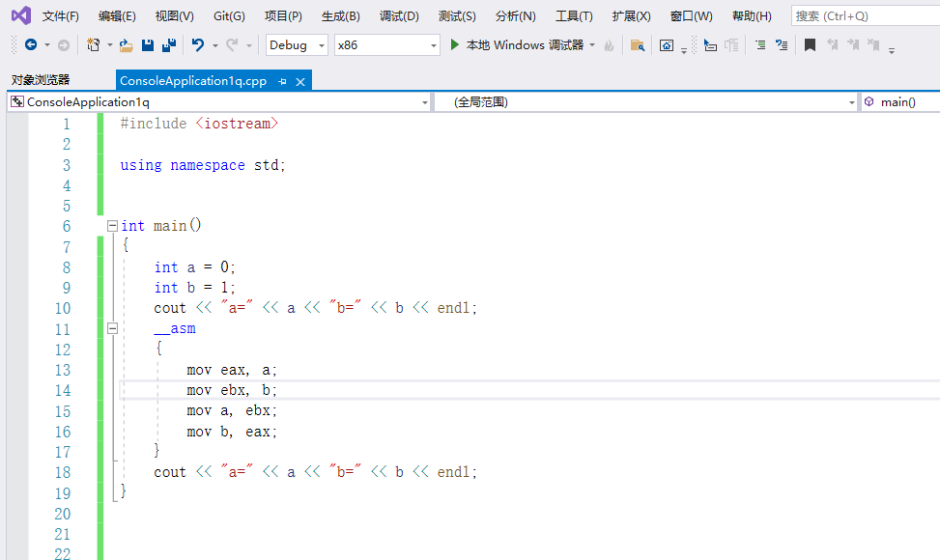940x560 pixels.
Task: Select line number 14 in the margin
Action: point(62,390)
